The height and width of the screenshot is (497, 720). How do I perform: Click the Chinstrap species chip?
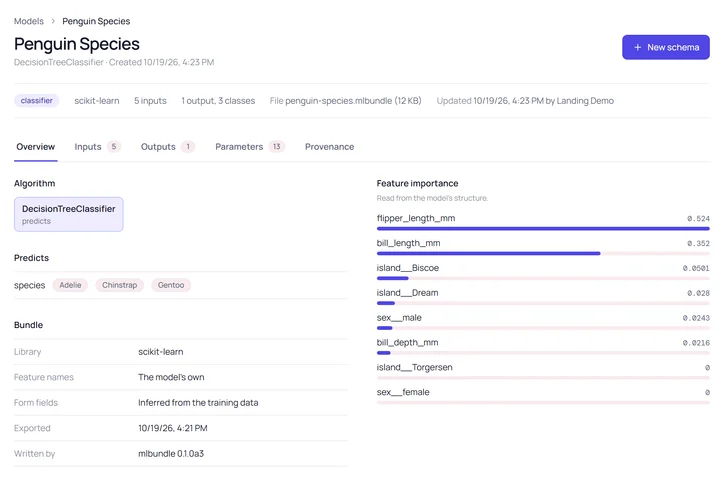pos(119,285)
